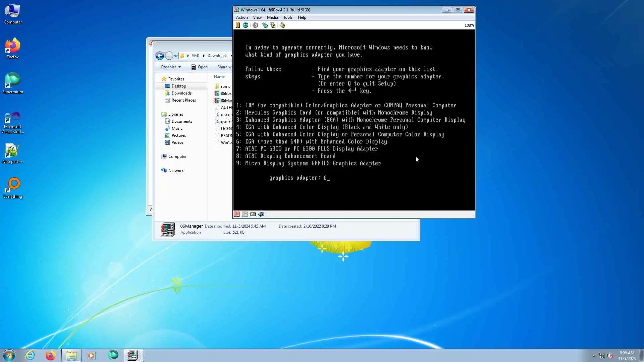Select Downloads in Favorites sidebar
This screenshot has width=644, height=362.
(181, 93)
